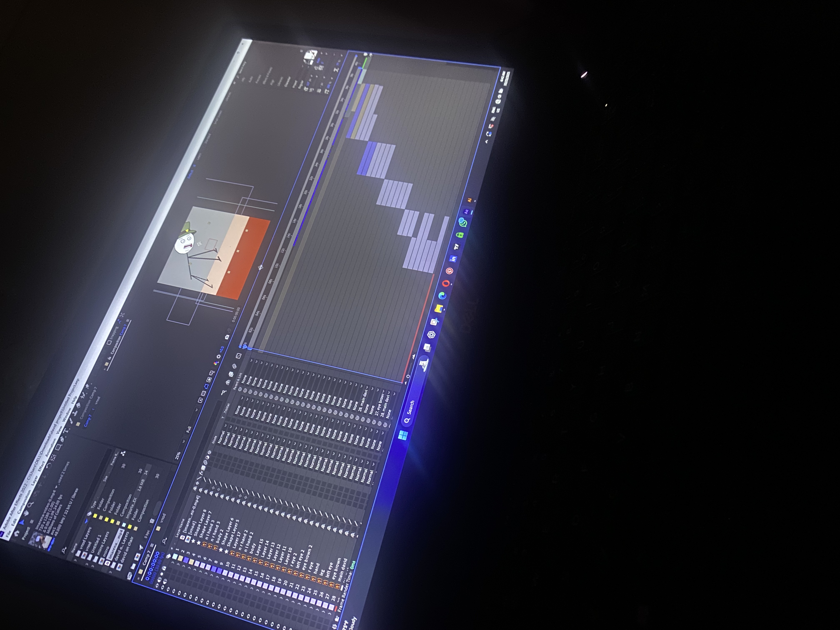Viewport: 840px width, 630px height.
Task: Click the label color swatch of layer 3
Action: pos(186,560)
